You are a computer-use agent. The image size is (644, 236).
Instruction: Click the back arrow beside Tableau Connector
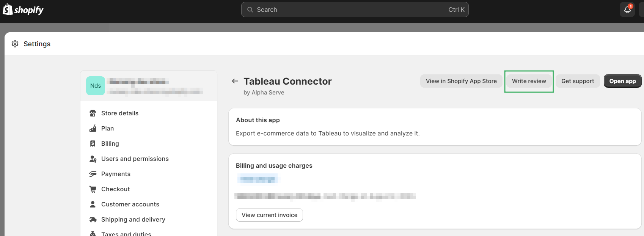coord(235,81)
